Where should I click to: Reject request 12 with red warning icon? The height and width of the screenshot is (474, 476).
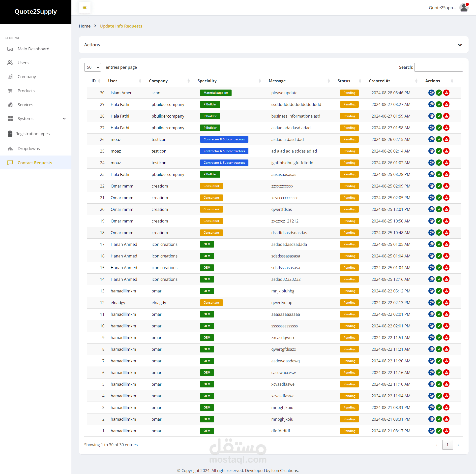point(446,303)
